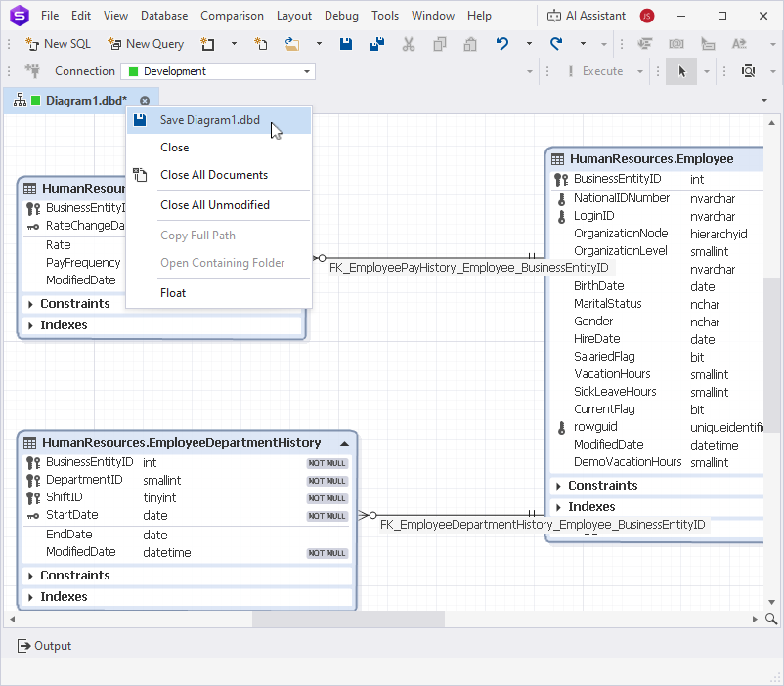Click the Save All toolbar icon

click(x=377, y=44)
